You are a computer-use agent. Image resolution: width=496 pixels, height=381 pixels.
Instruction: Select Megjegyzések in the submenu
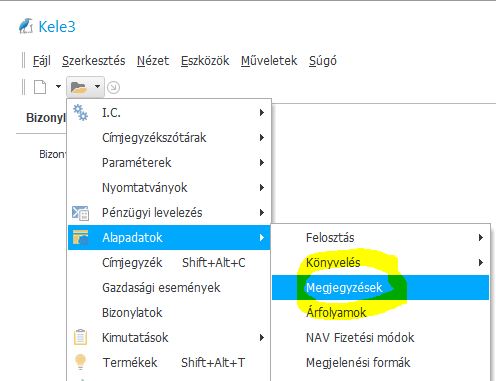click(380, 287)
